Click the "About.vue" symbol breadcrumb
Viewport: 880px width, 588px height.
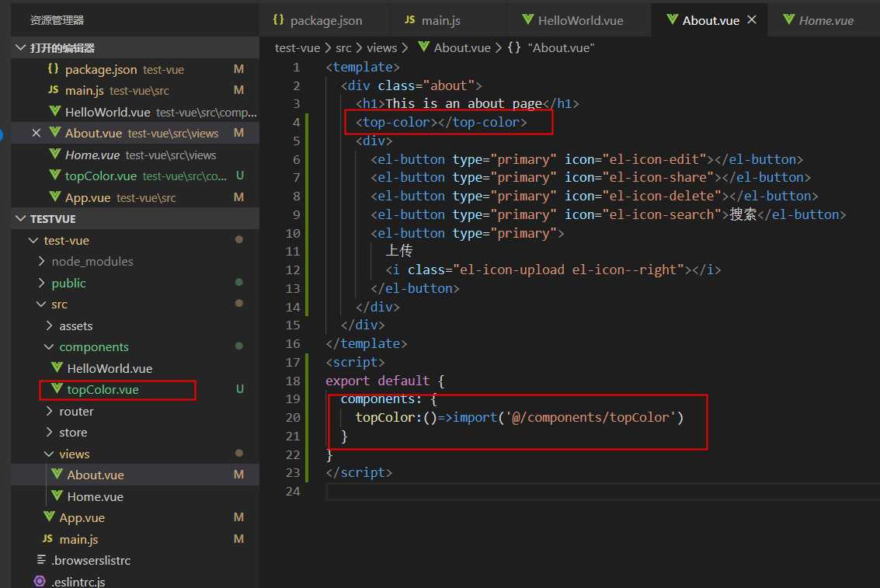[561, 47]
